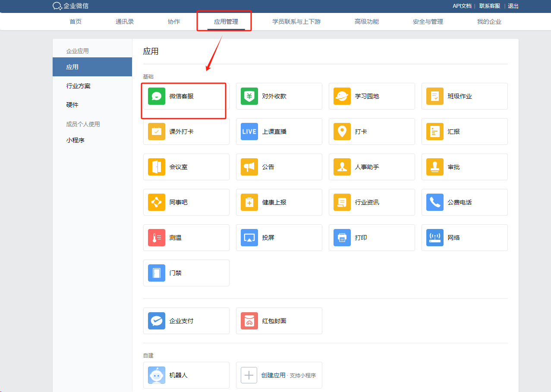The height and width of the screenshot is (392, 551).
Task: Go to the 首页 tab
Action: point(76,22)
